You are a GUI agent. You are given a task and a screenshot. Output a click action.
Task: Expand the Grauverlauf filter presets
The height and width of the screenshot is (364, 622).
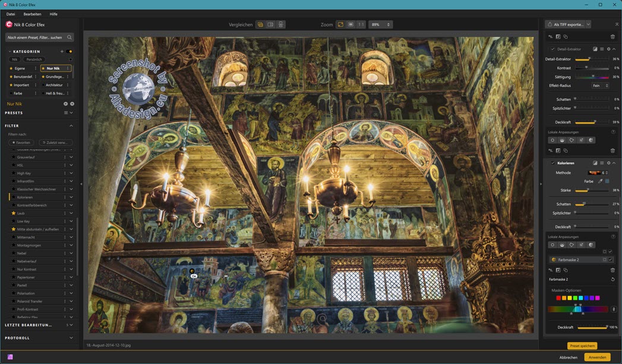71,157
